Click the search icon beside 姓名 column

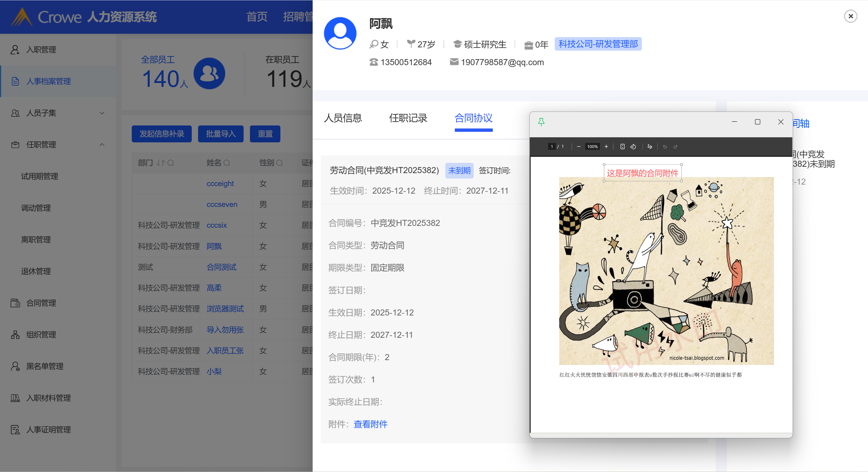pos(227,163)
